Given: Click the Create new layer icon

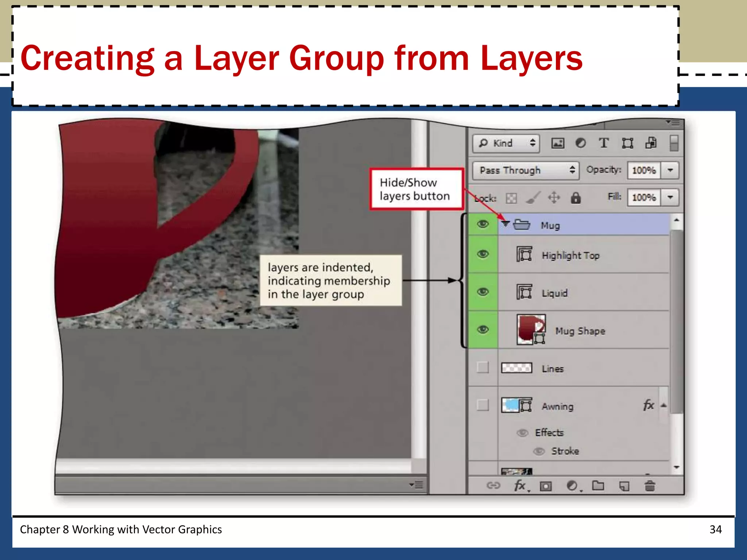Looking at the screenshot, I should (x=624, y=486).
